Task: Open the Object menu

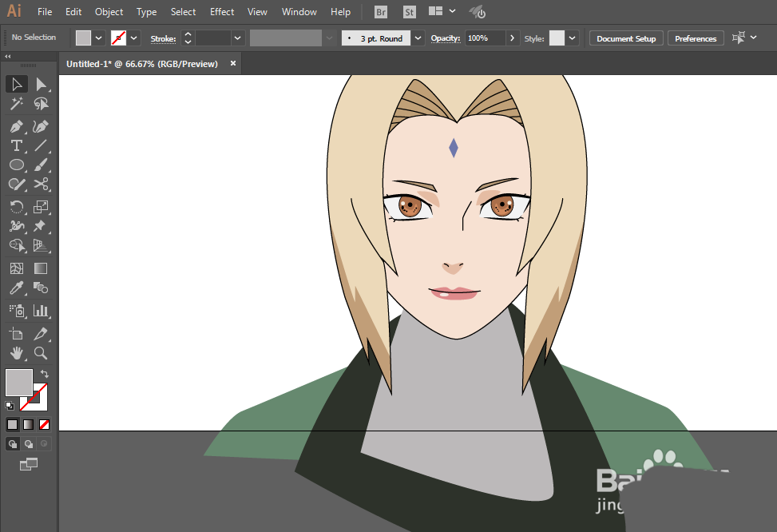Action: point(109,12)
